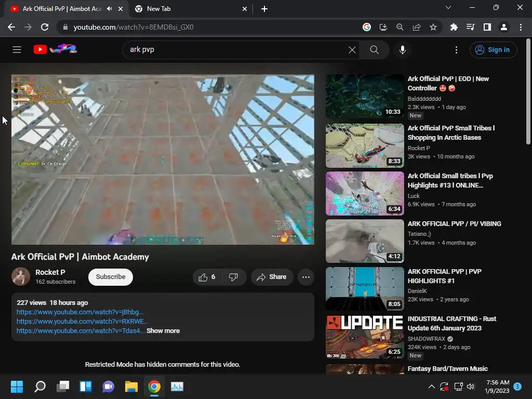The width and height of the screenshot is (532, 399).
Task: Click the main video player
Action: coord(163,159)
